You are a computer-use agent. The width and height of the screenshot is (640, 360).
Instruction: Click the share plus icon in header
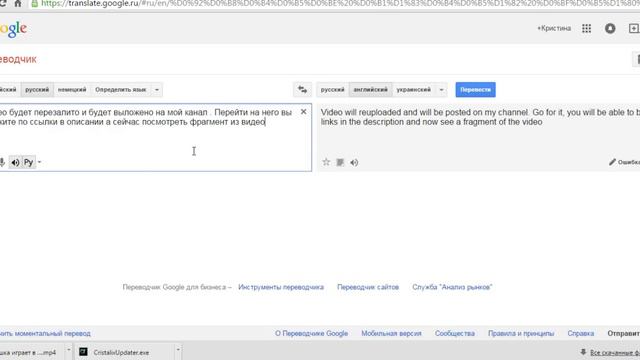(634, 28)
